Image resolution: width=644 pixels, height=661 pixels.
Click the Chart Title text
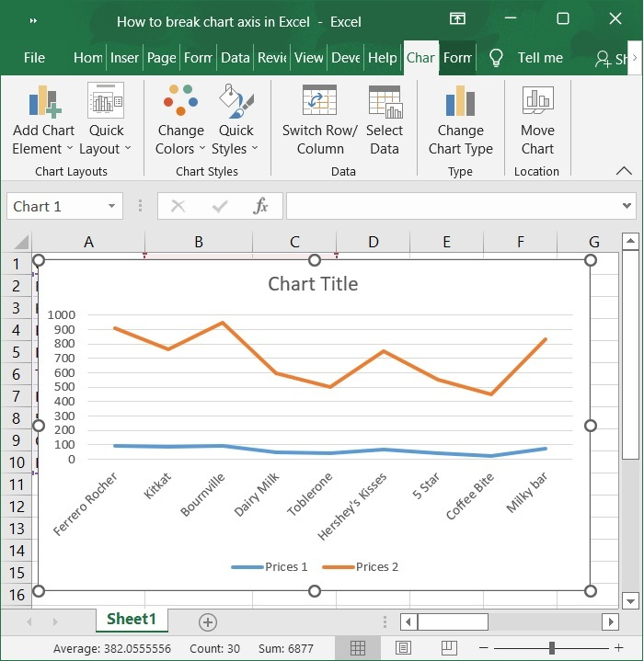click(x=313, y=284)
